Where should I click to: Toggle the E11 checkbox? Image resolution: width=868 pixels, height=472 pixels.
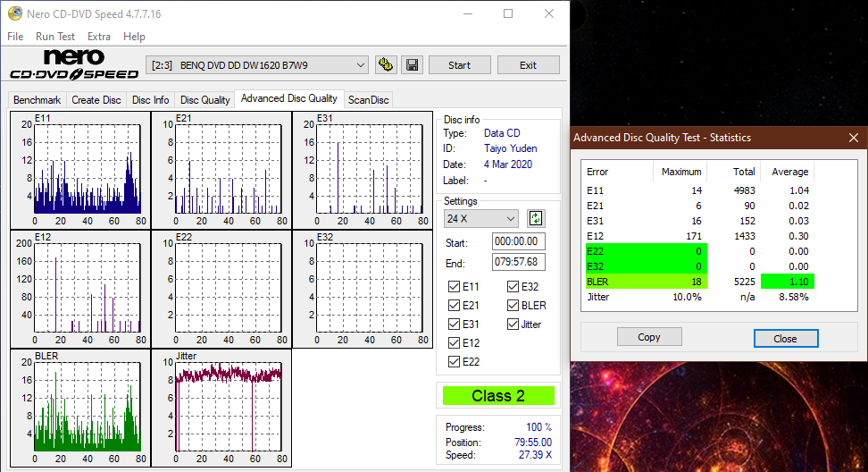454,286
